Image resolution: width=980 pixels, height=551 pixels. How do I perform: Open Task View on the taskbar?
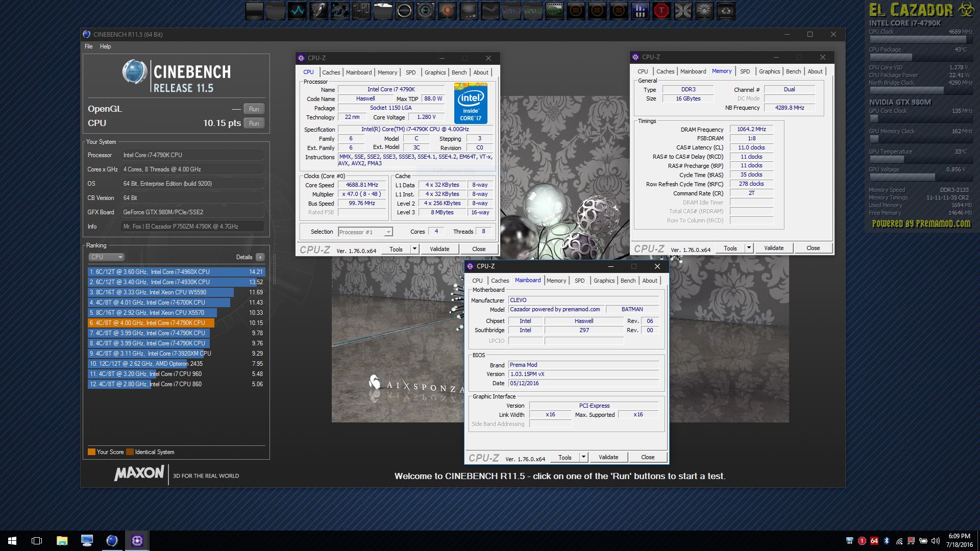37,541
